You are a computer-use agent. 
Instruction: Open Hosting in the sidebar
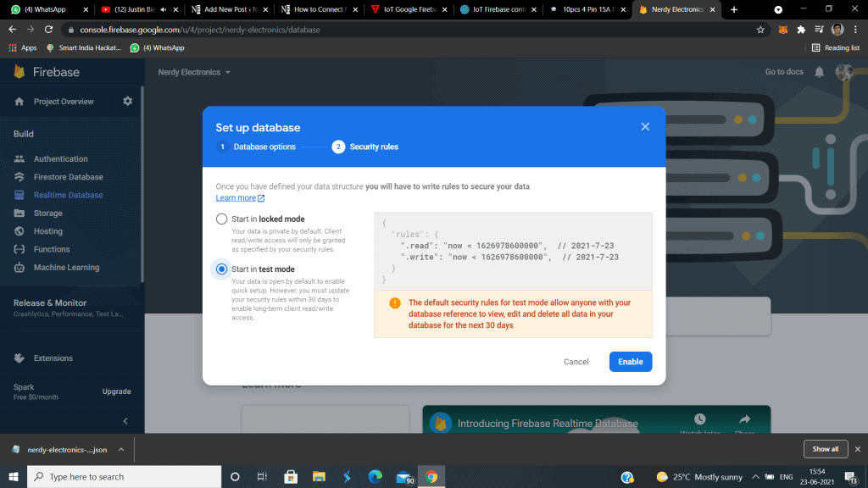[x=48, y=231]
